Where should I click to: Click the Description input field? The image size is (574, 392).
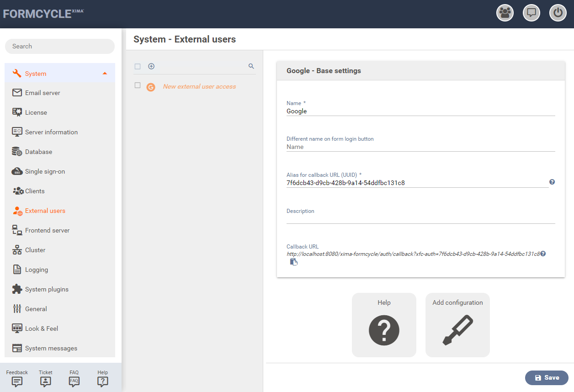[420, 219]
